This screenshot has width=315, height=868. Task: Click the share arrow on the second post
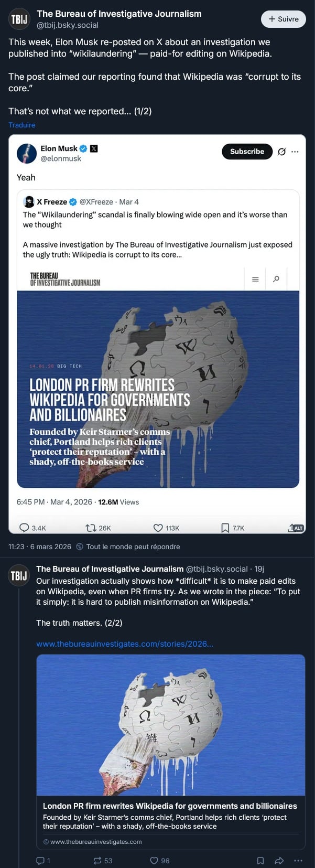279,860
